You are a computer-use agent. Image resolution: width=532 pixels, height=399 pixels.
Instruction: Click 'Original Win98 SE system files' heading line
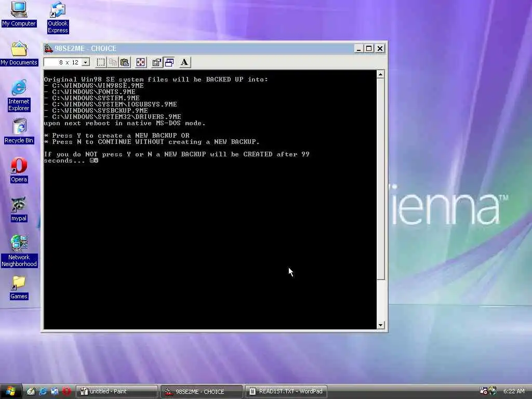pyautogui.click(x=156, y=79)
